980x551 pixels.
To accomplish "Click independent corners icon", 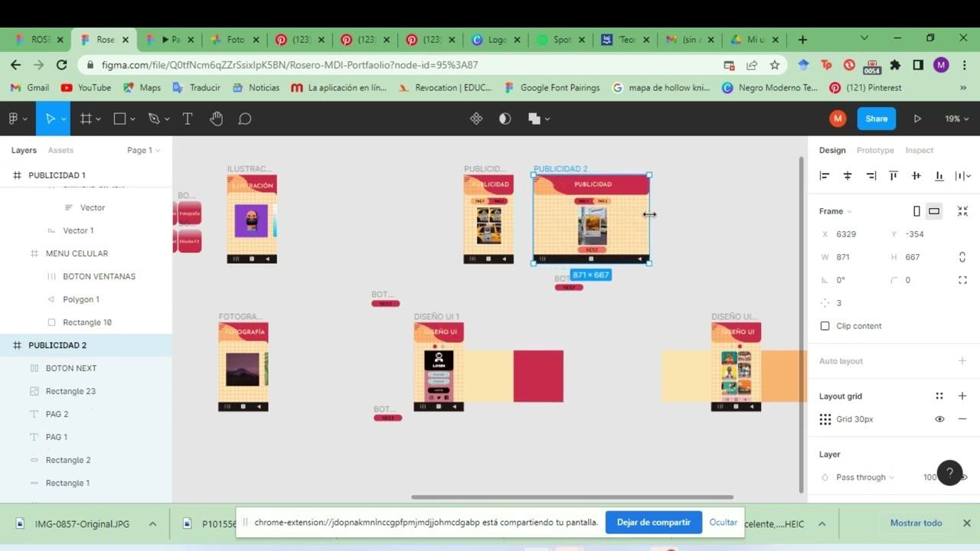I will pos(962,280).
